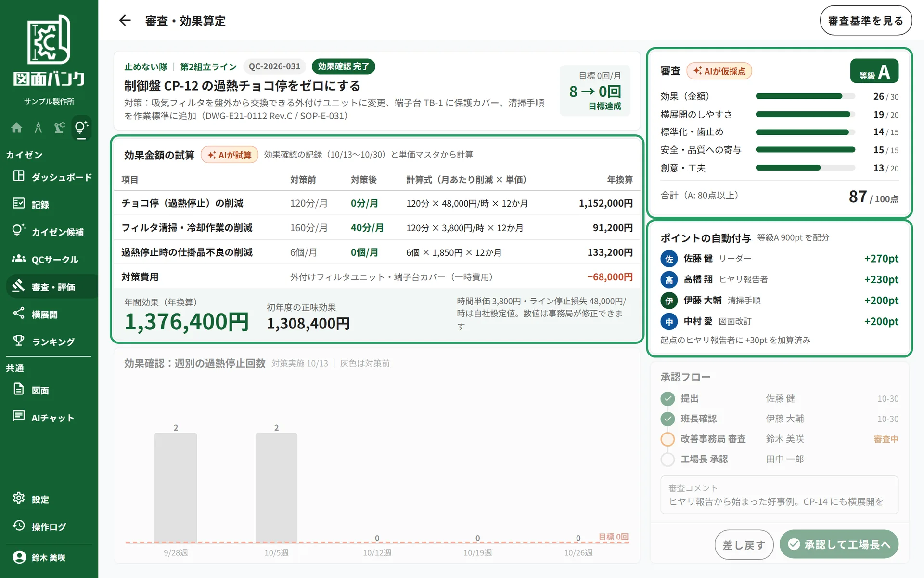924x578 pixels.
Task: Click the 記録 checklist icon
Action: click(19, 203)
